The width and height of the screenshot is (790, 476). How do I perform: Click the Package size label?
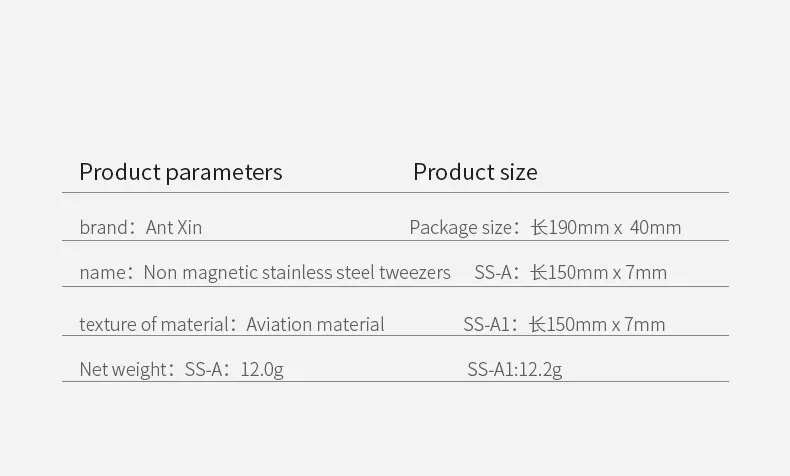[460, 228]
